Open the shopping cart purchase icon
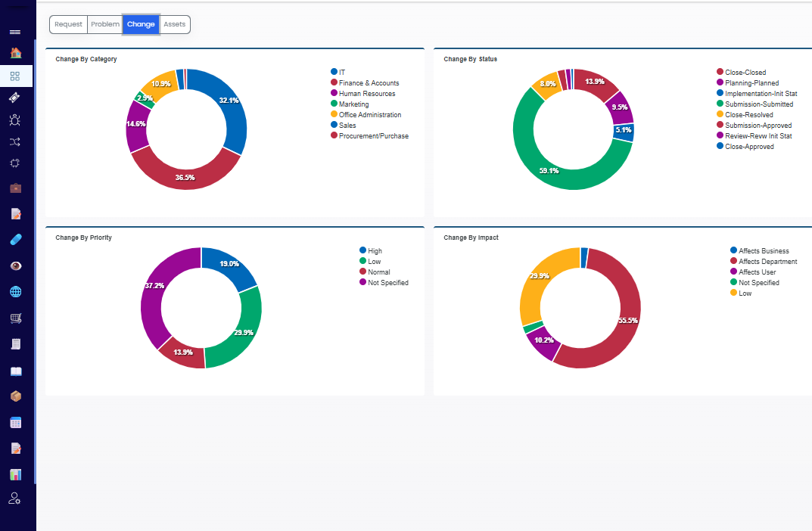Viewport: 812px width, 531px height. [x=16, y=318]
